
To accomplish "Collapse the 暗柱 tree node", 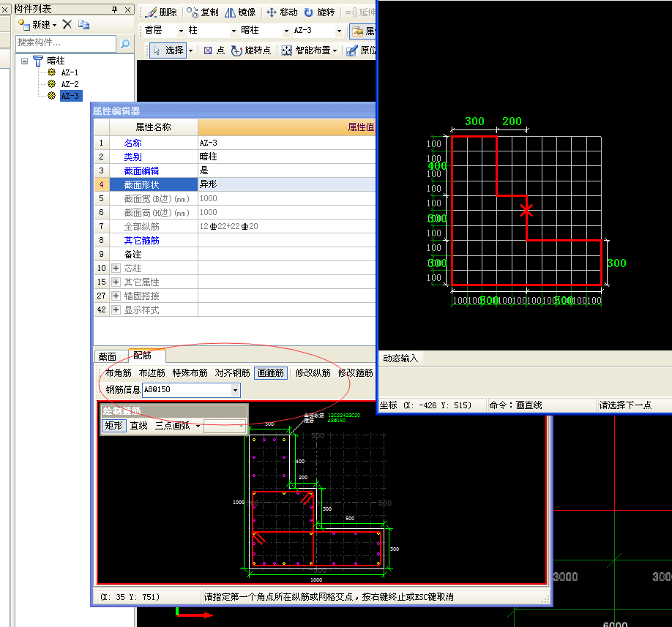I will point(24,61).
